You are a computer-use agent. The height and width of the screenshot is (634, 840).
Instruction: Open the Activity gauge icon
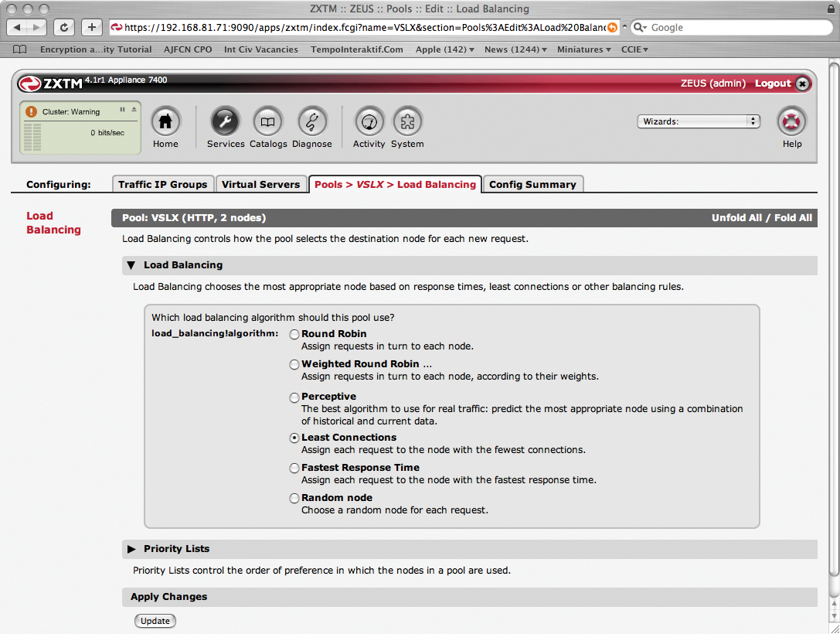(x=369, y=121)
